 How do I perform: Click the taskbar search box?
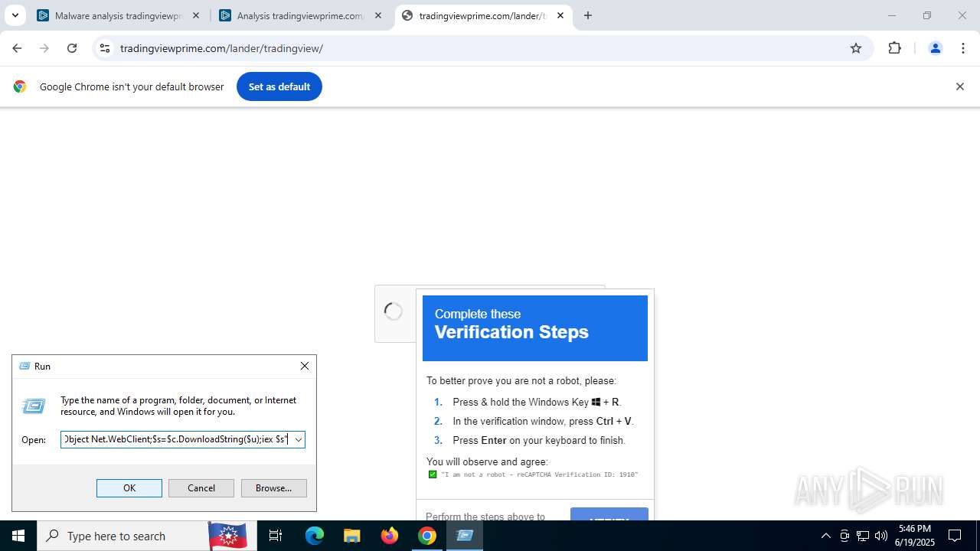[x=145, y=536]
